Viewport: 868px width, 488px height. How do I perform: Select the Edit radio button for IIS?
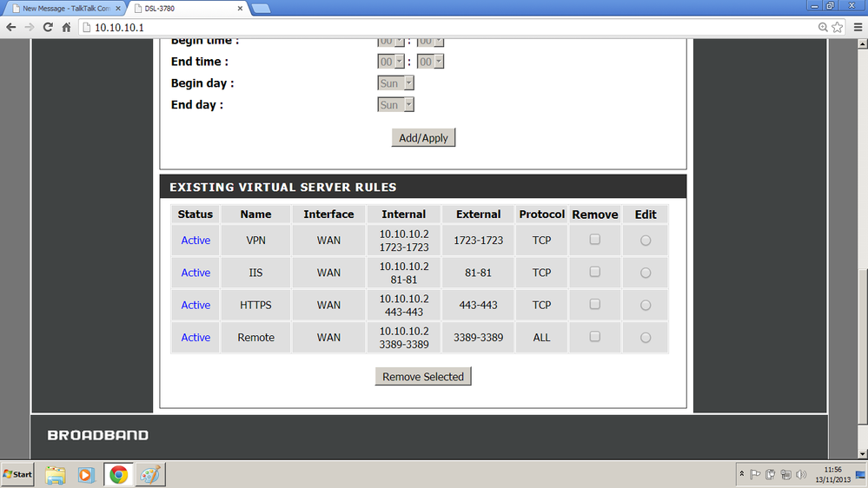(646, 273)
